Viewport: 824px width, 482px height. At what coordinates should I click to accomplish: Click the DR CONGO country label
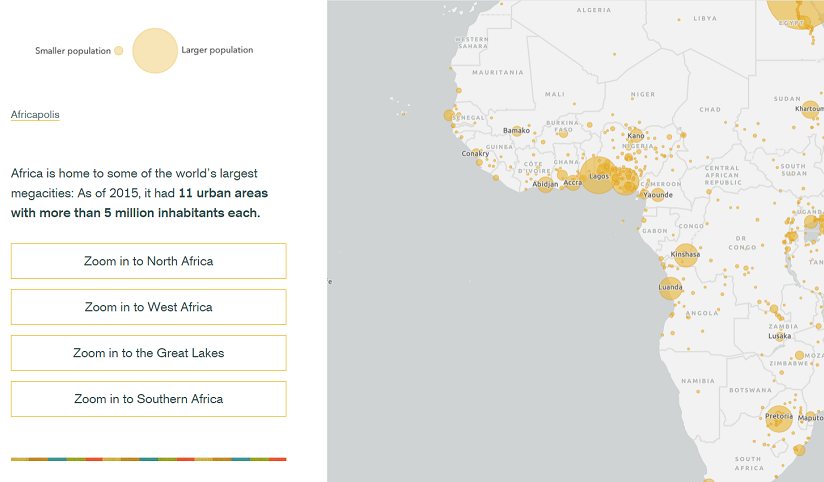742,243
